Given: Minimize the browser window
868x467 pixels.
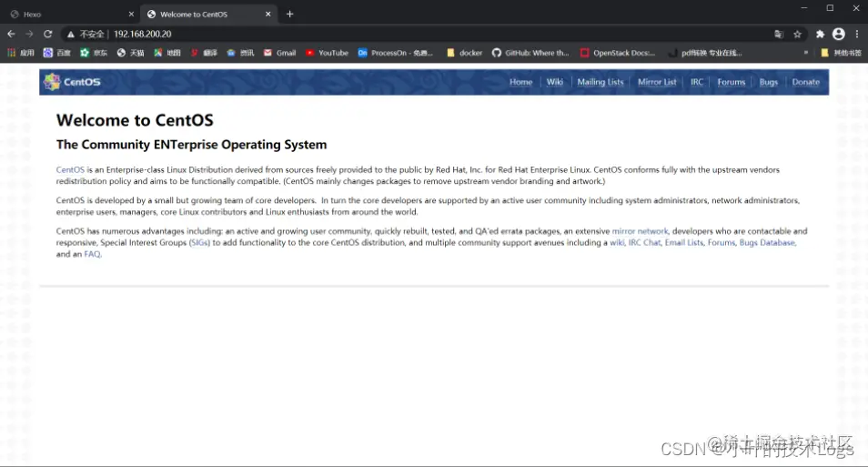Looking at the screenshot, I should (x=803, y=8).
